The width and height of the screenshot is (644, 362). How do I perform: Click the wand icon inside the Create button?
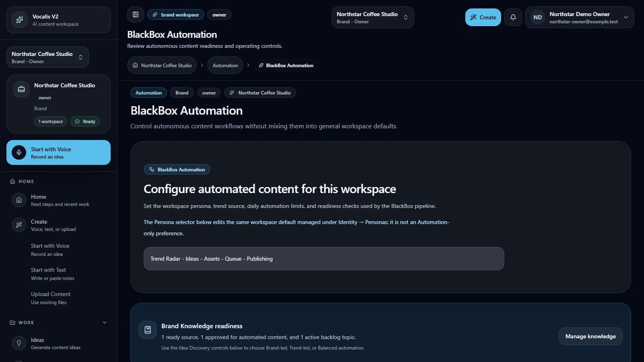tap(473, 17)
